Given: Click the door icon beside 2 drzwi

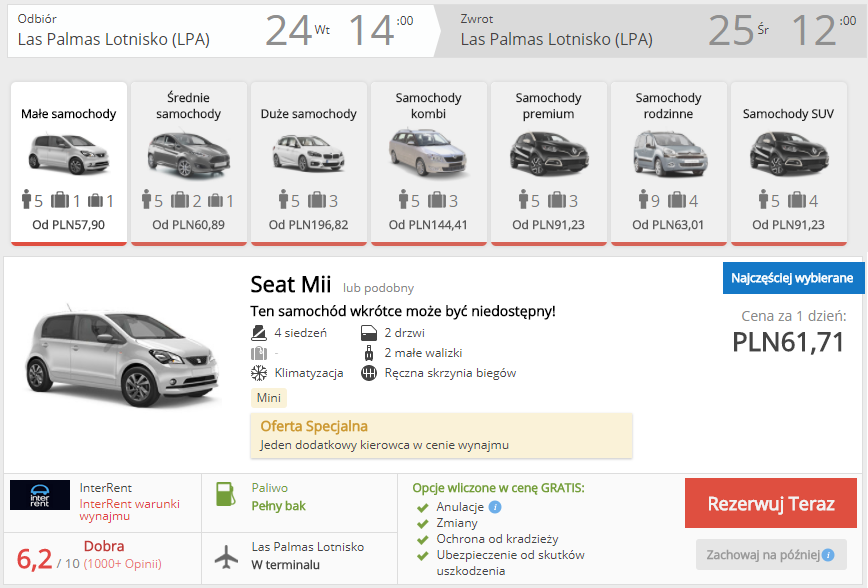Looking at the screenshot, I should click(369, 333).
